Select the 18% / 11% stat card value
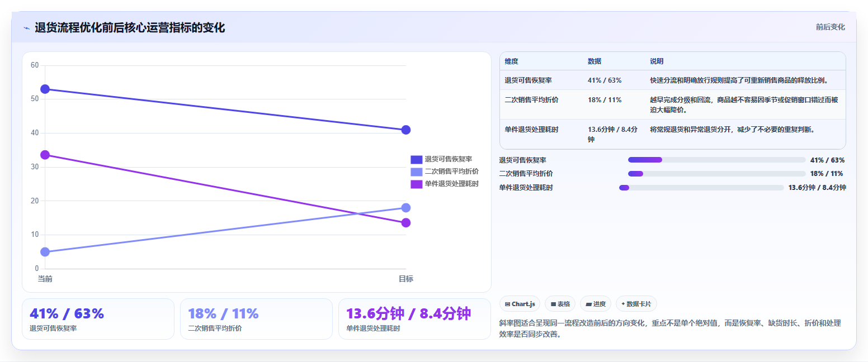 click(224, 314)
